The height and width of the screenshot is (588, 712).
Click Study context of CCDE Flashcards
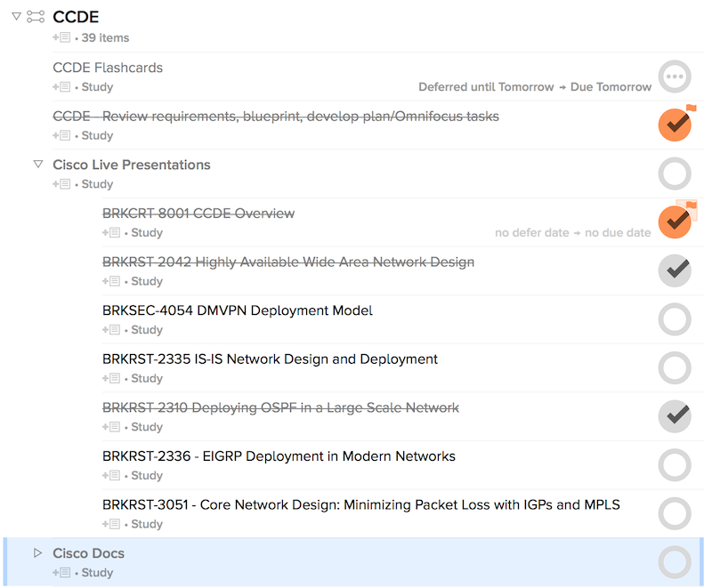coord(97,86)
